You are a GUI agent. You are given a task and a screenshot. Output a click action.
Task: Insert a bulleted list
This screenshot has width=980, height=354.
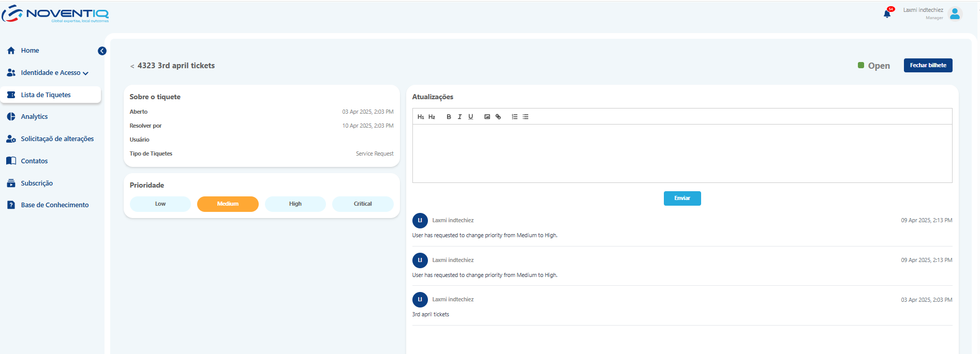(x=526, y=117)
